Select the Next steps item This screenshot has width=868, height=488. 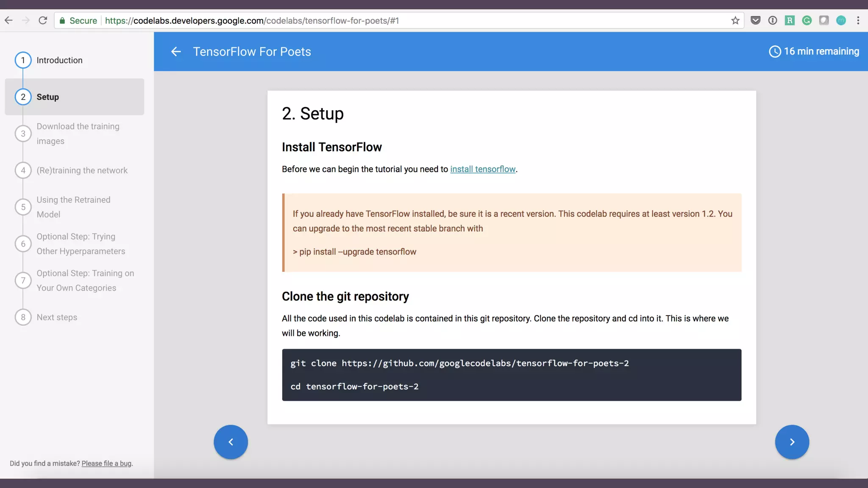(x=57, y=317)
